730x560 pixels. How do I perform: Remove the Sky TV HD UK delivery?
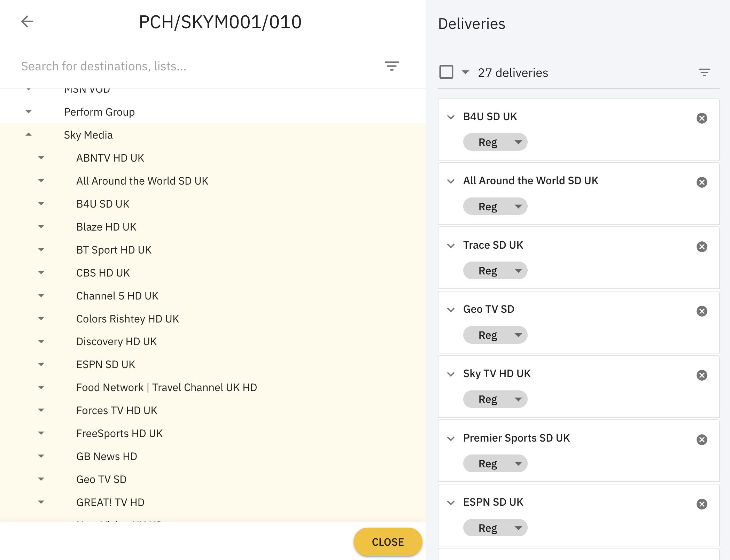click(x=702, y=375)
